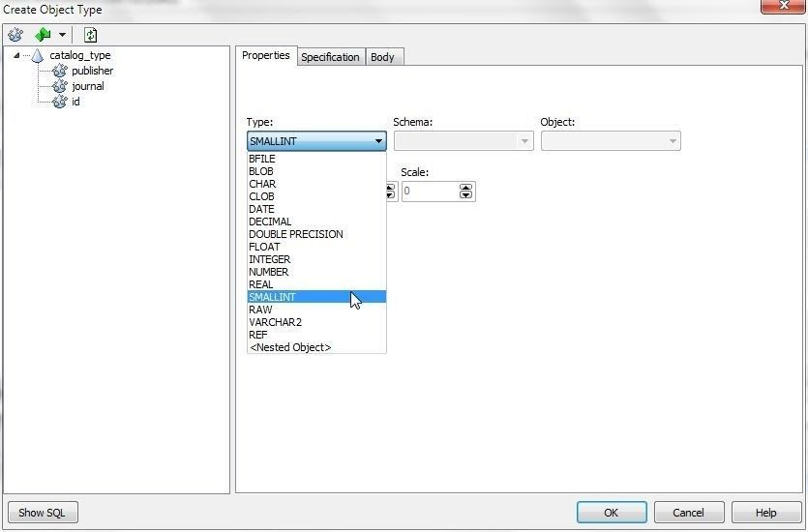Select the journal attribute in tree
Viewport: 808px width, 532px height.
point(88,86)
